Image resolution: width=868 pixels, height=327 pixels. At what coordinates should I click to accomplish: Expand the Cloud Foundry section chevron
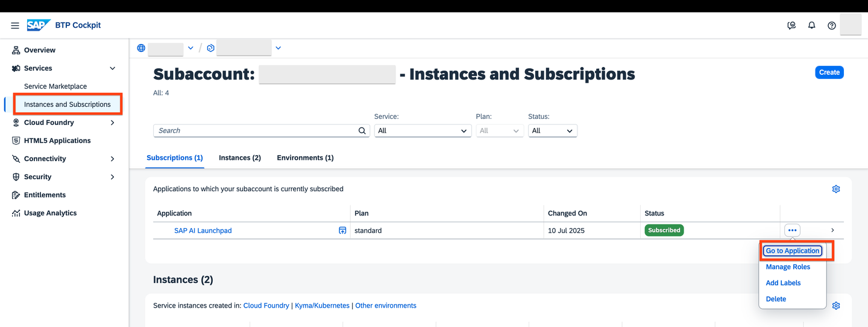112,122
